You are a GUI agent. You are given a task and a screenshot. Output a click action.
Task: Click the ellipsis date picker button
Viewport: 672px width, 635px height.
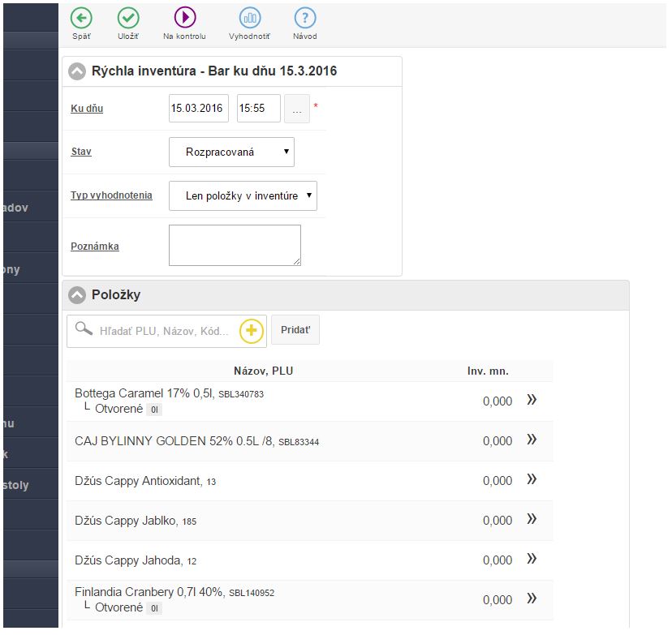pos(297,109)
